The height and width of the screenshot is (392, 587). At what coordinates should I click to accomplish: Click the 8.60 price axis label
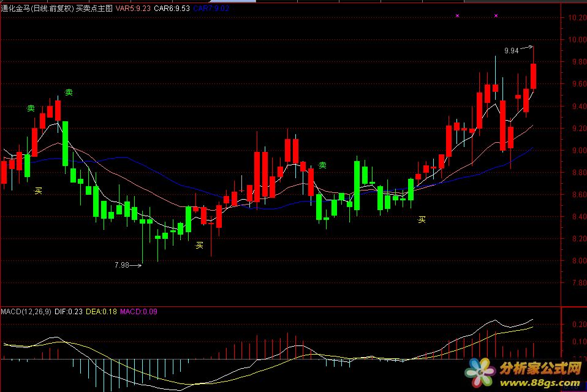(579, 195)
